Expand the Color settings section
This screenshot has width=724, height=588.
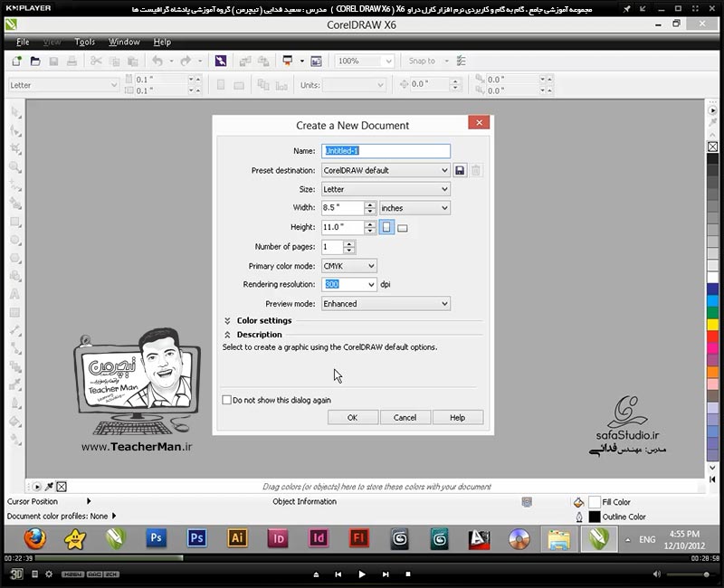pos(227,320)
